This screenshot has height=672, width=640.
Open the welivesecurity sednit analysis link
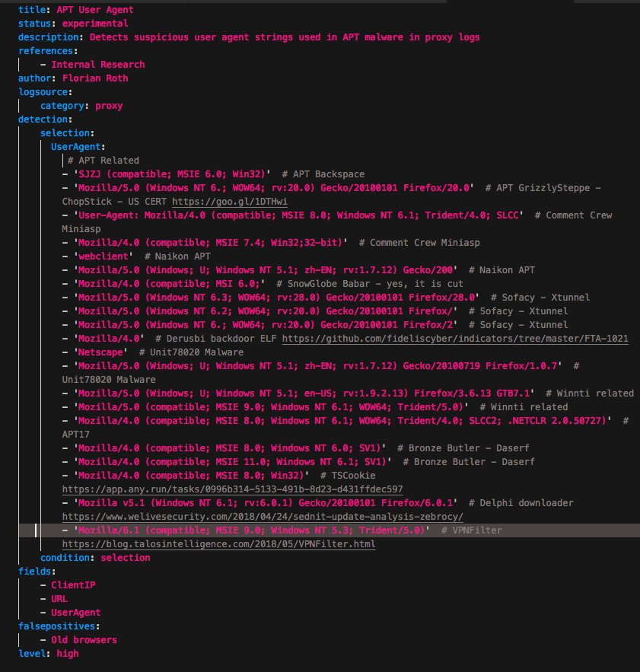tap(263, 517)
